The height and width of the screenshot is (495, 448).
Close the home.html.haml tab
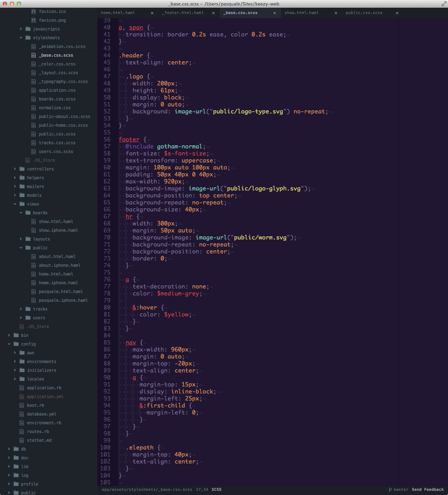(x=152, y=13)
